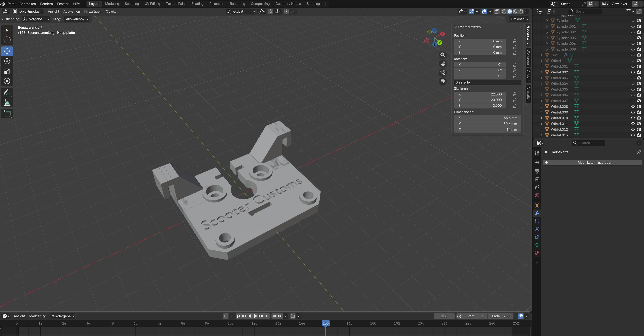
Task: Select the Measure tool
Action: 7,103
